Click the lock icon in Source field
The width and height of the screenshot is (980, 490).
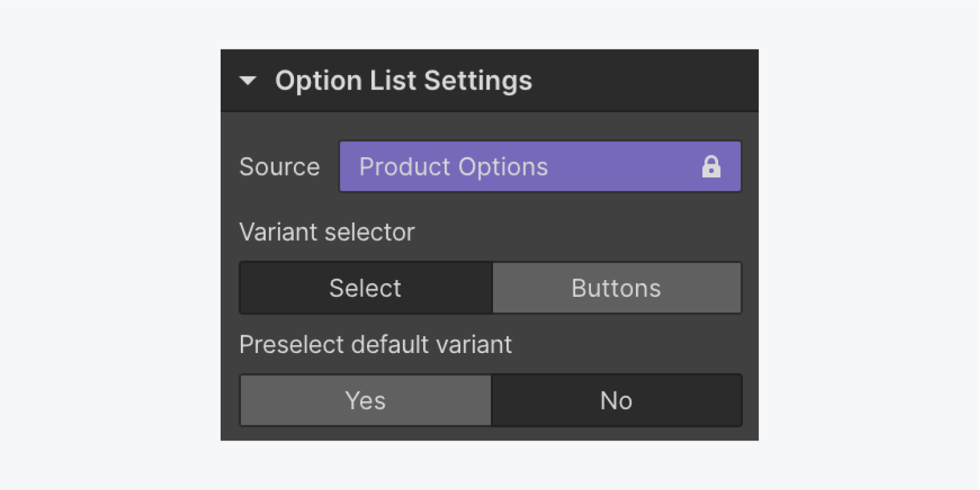711,167
